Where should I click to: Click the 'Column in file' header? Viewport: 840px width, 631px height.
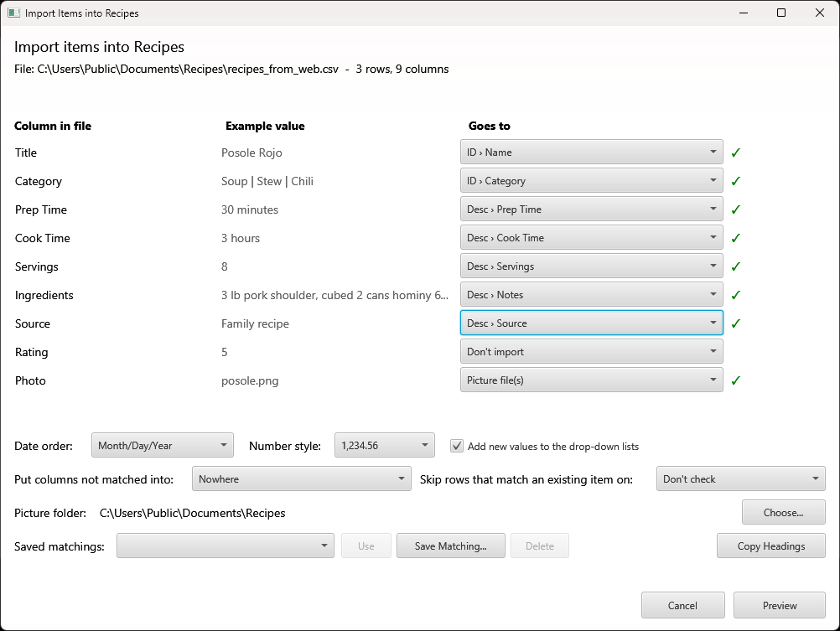[x=53, y=126]
